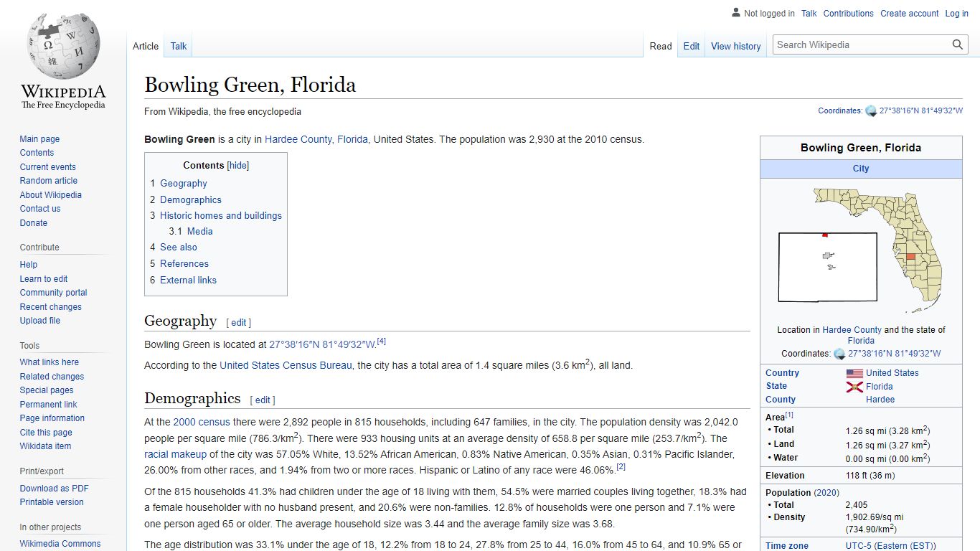This screenshot has width=980, height=551.
Task: Jump to Geography in contents
Action: point(184,184)
